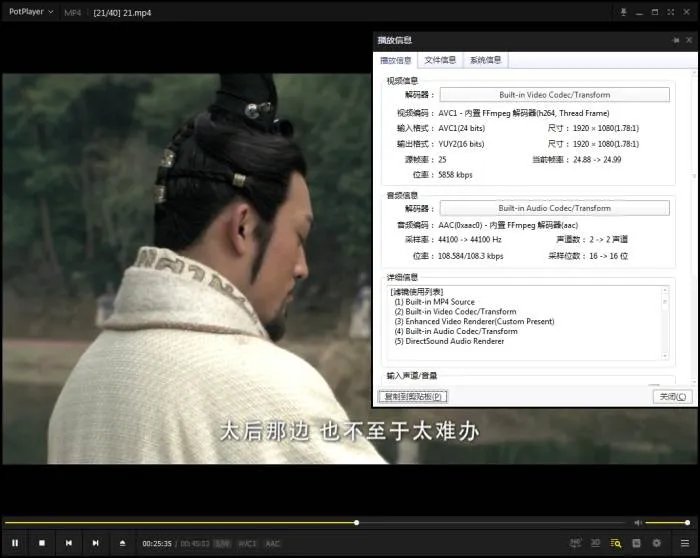Click the video frame showing the man
The image size is (700, 558).
[188, 269]
